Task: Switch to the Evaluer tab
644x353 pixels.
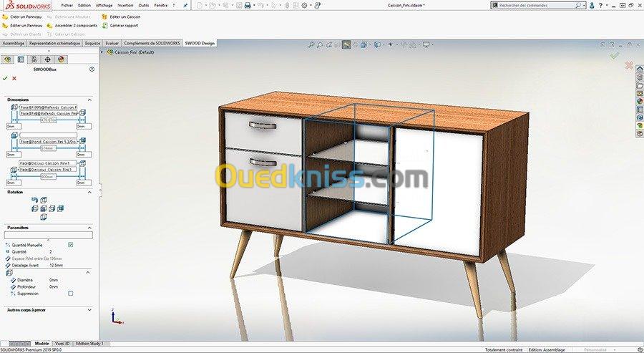Action: tap(112, 43)
